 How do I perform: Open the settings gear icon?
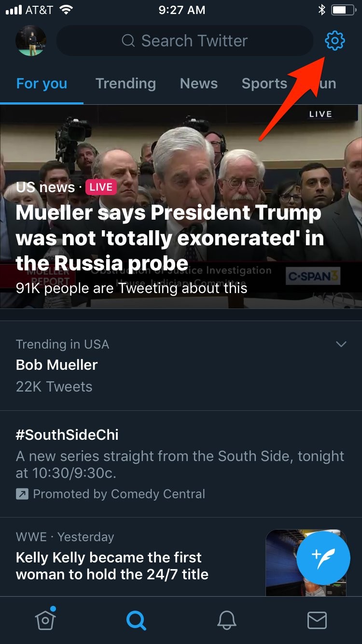coord(334,41)
